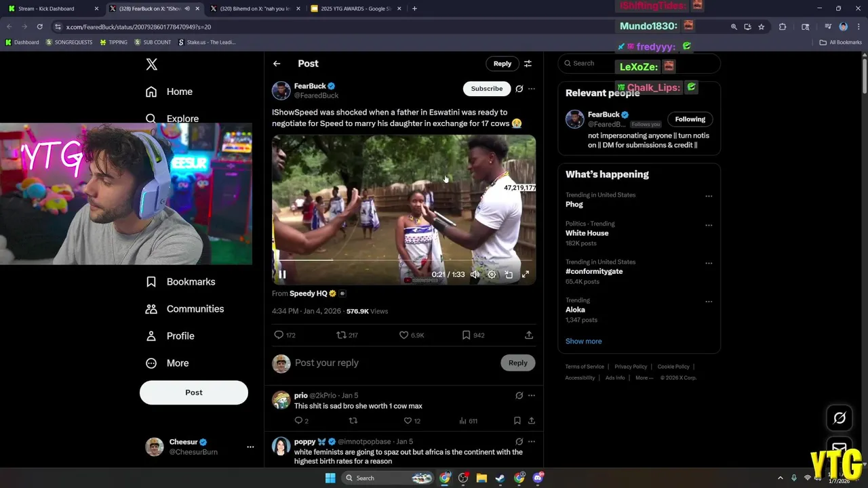The width and height of the screenshot is (868, 488).
Task: Open the floating Grok button
Action: [840, 418]
